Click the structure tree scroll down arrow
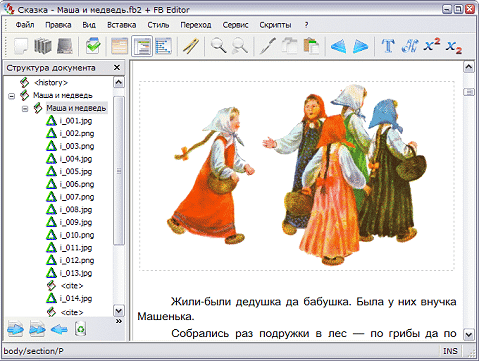Viewport: 479px width, 361px height. pos(119,311)
